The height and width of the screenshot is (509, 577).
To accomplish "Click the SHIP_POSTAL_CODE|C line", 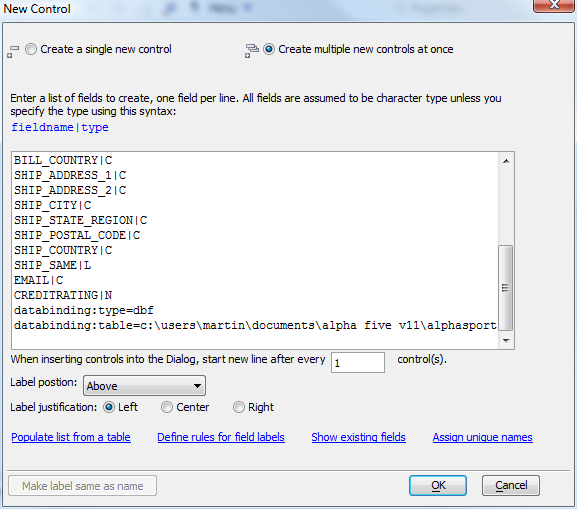I will click(77, 236).
